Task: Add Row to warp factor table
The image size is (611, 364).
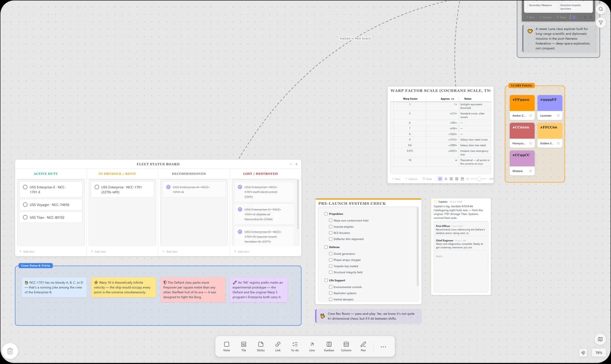Action: 396,179
